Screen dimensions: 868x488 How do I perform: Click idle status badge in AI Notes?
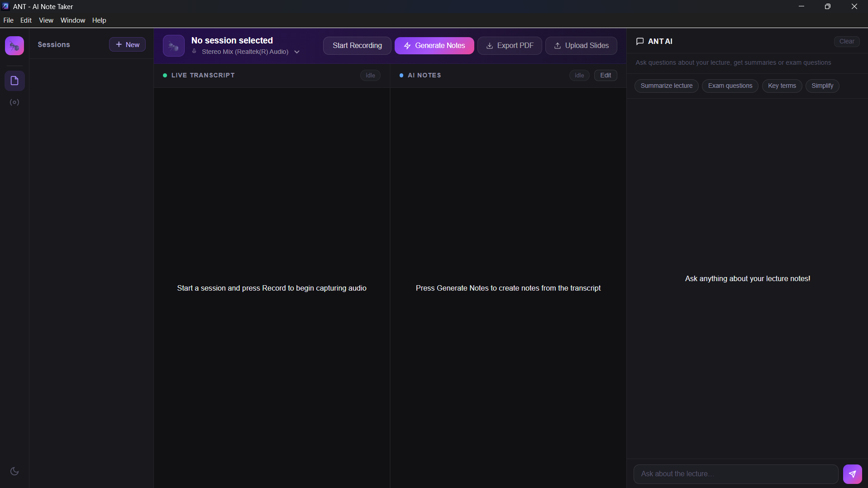pos(579,75)
